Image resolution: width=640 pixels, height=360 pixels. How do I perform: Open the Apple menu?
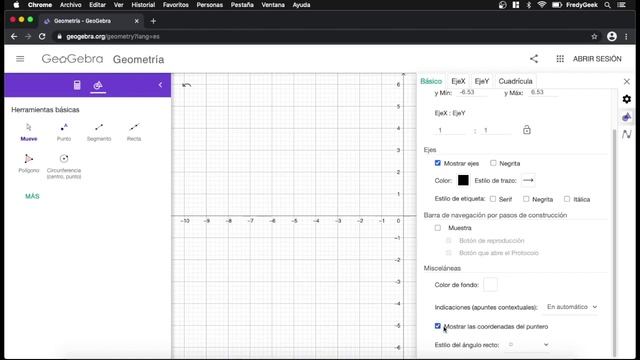[x=16, y=5]
